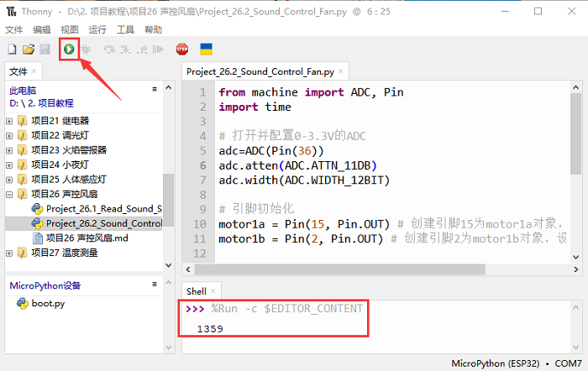Screen dimensions: 588x371
Task: Start debugging with the bug icon
Action: point(85,50)
